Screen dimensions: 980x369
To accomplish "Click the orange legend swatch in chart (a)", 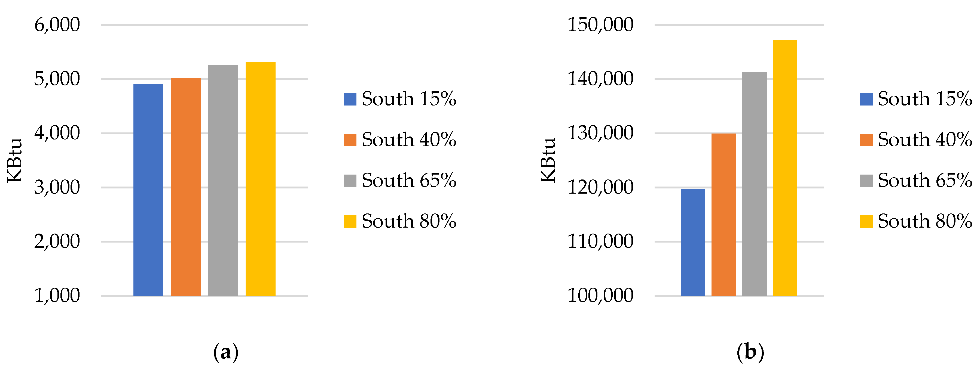I will tap(350, 140).
